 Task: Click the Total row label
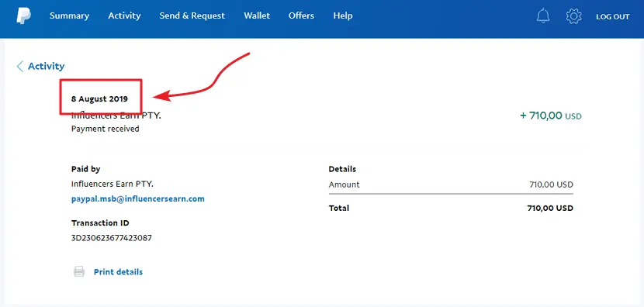339,208
